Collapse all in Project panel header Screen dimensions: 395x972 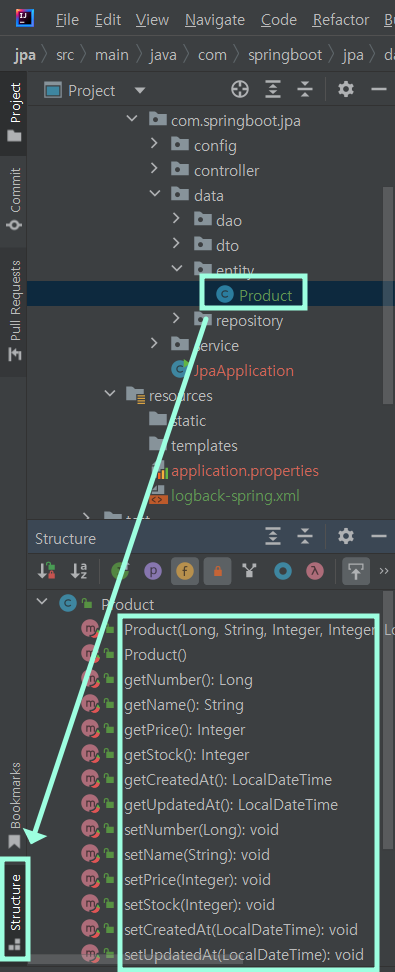[304, 90]
